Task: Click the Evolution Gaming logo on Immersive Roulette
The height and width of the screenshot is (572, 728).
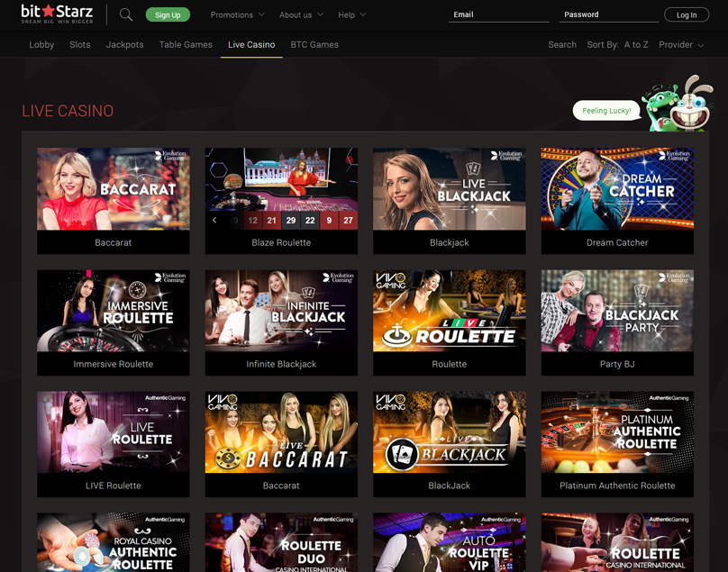Action: [x=171, y=277]
